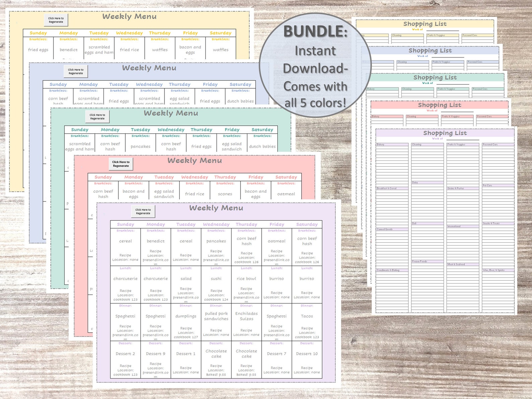The width and height of the screenshot is (532, 399).
Task: Click the Saturday header in purple menu
Action: coord(307,224)
